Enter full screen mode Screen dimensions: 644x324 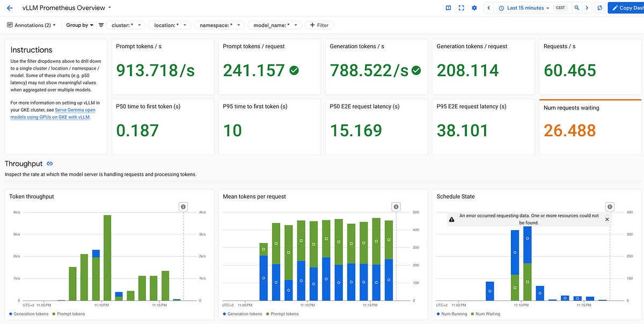point(461,8)
